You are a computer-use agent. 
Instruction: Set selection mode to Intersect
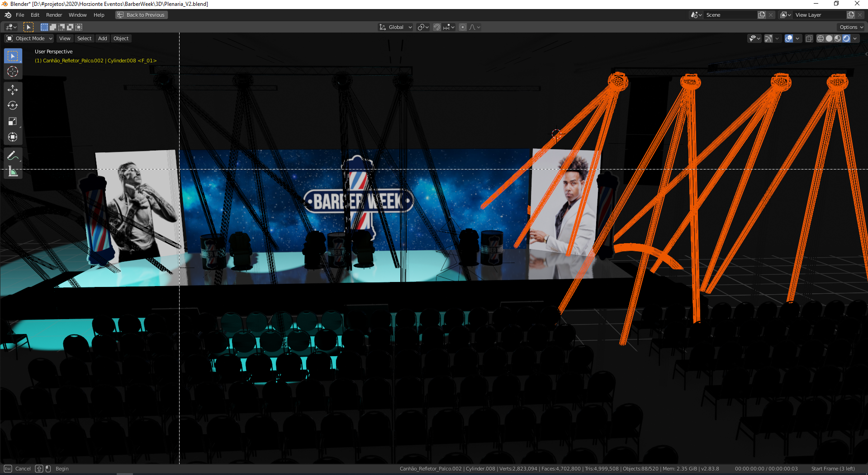pyautogui.click(x=79, y=27)
